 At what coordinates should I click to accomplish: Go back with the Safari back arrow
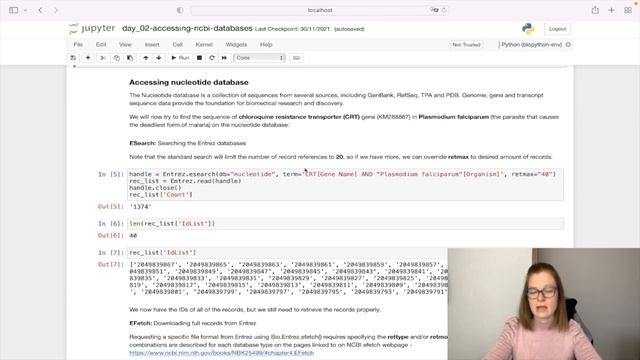[40, 10]
